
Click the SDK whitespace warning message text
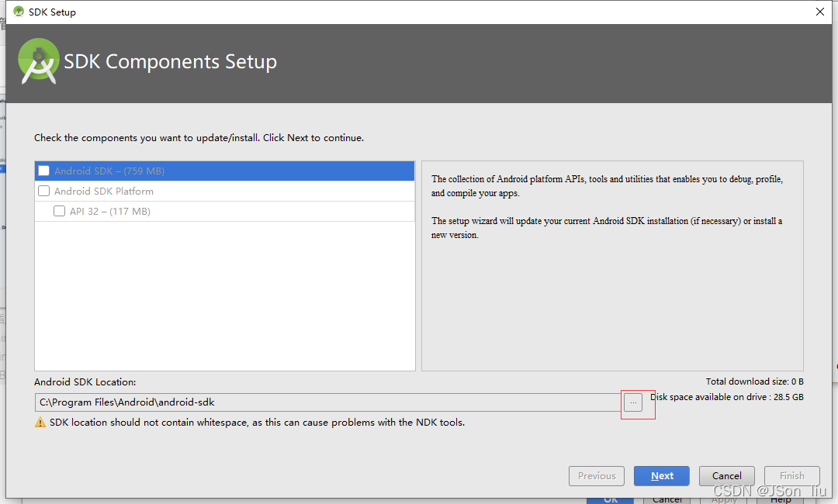[257, 423]
